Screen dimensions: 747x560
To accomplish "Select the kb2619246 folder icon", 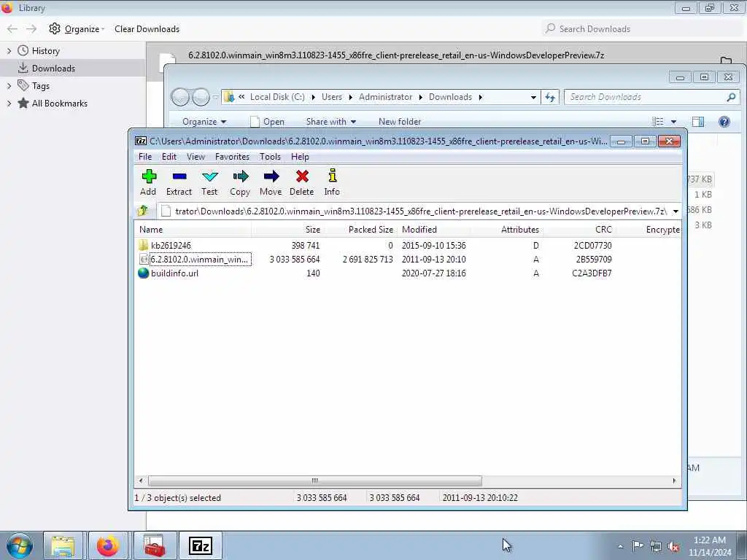I will (x=144, y=245).
